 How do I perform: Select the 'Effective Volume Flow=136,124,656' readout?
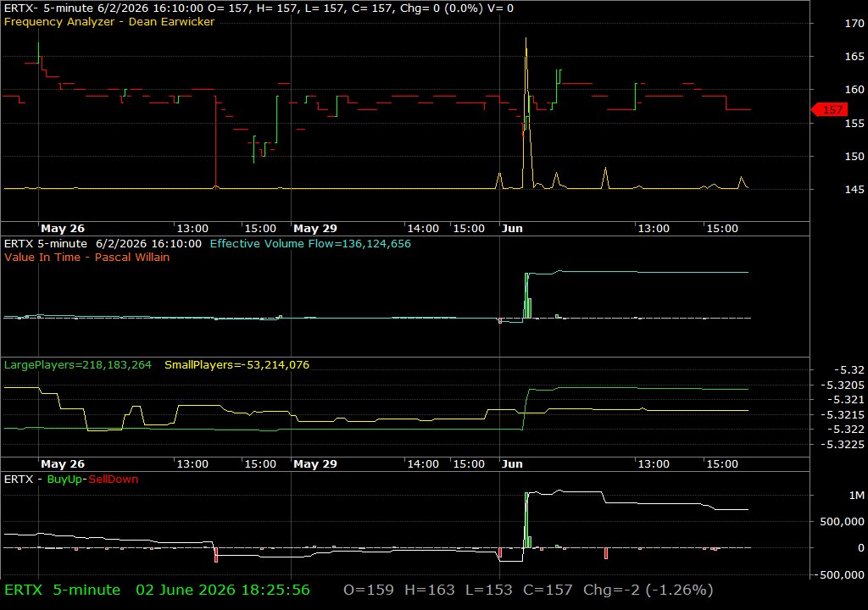310,243
